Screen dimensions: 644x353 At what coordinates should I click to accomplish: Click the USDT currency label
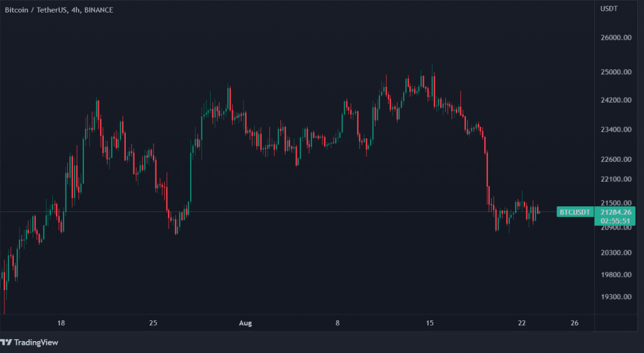tap(609, 9)
